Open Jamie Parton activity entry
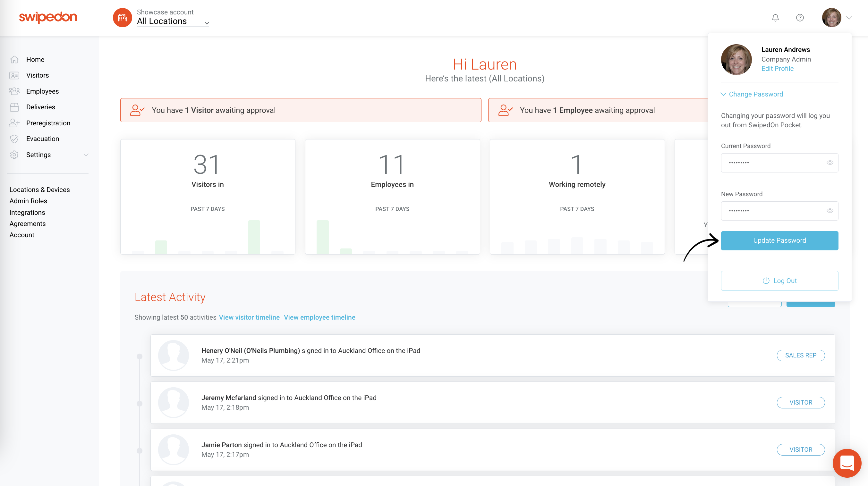 493,450
